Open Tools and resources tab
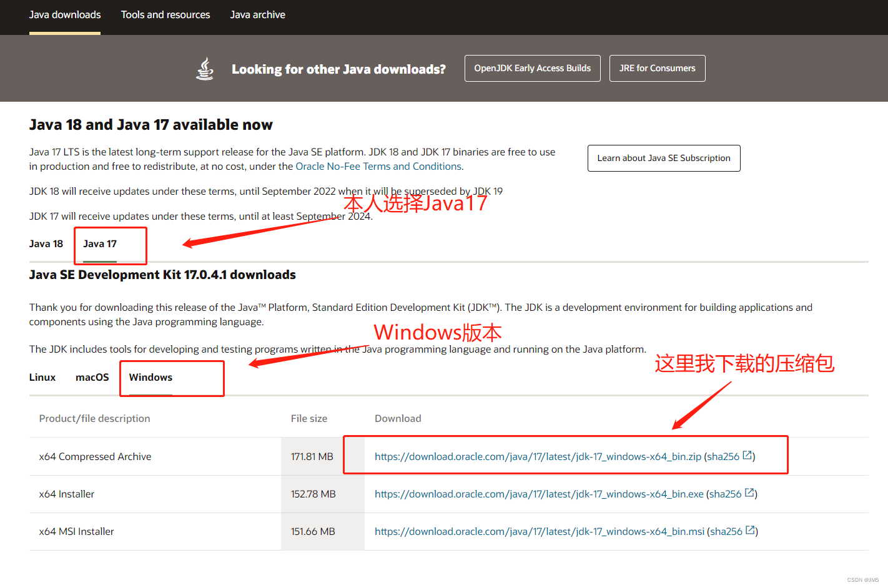This screenshot has width=888, height=588. pyautogui.click(x=165, y=15)
